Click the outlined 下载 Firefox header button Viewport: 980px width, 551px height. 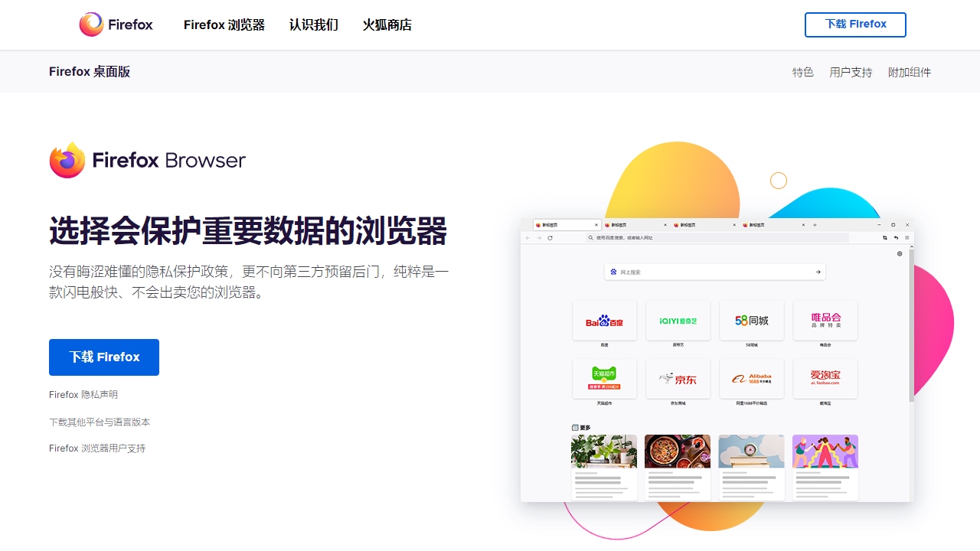(855, 24)
